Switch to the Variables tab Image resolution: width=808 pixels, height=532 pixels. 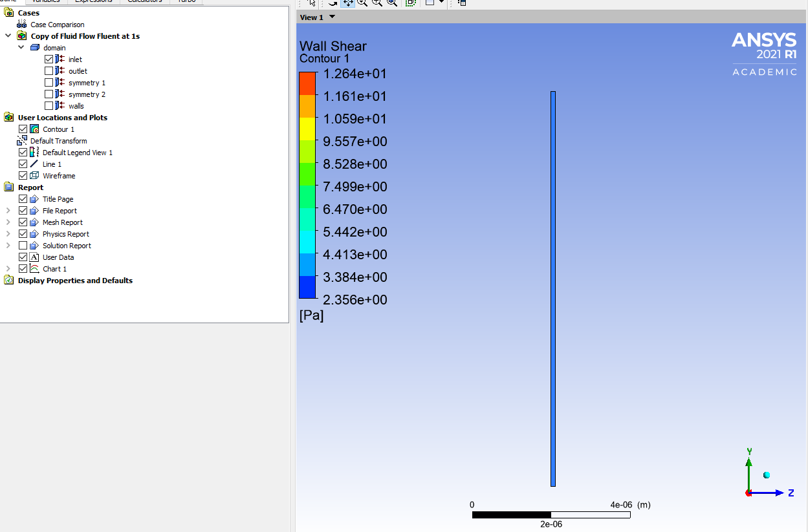click(46, 1)
